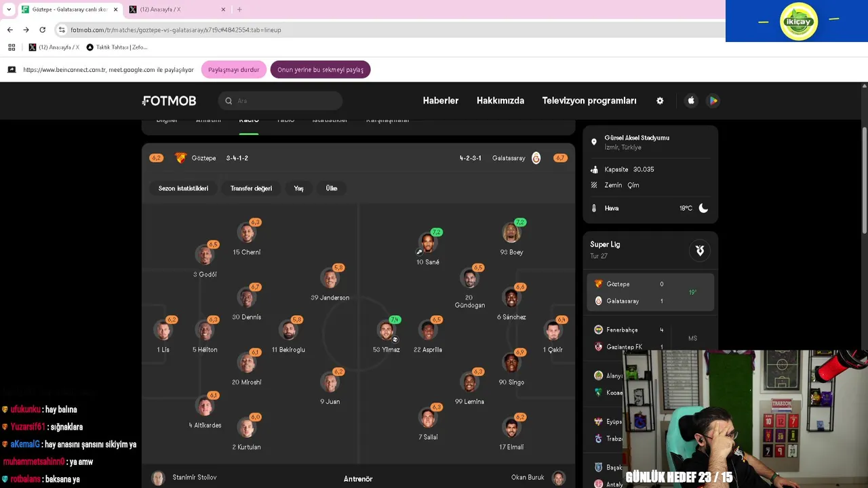Image resolution: width=868 pixels, height=488 pixels.
Task: Select the Transfer değeri filter
Action: point(251,188)
